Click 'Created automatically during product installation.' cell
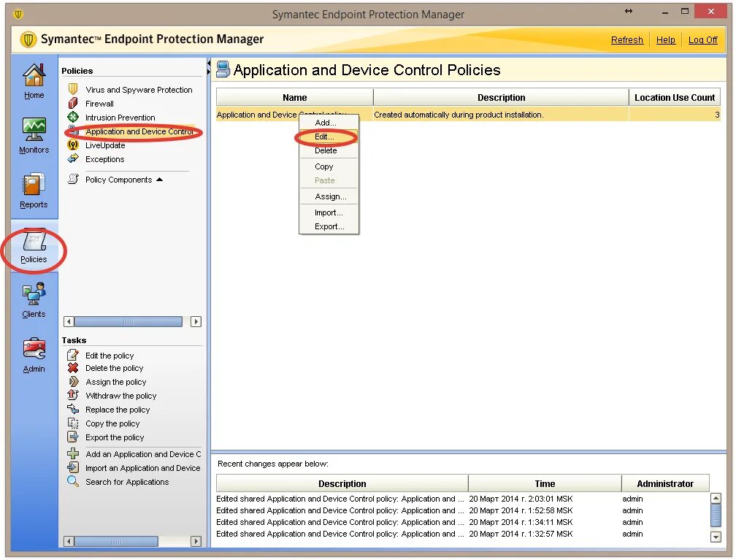Screen dimensions: 736x560 pos(501,115)
